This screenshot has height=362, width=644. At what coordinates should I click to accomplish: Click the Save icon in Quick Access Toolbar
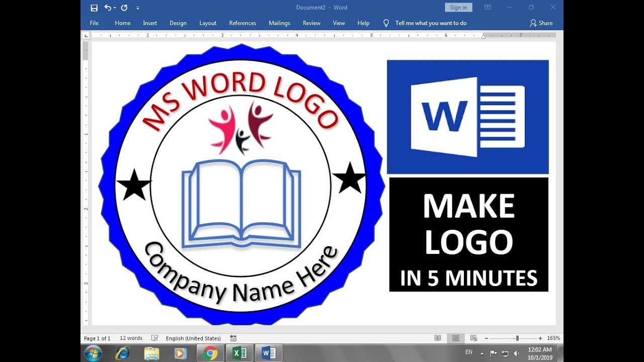[x=94, y=8]
